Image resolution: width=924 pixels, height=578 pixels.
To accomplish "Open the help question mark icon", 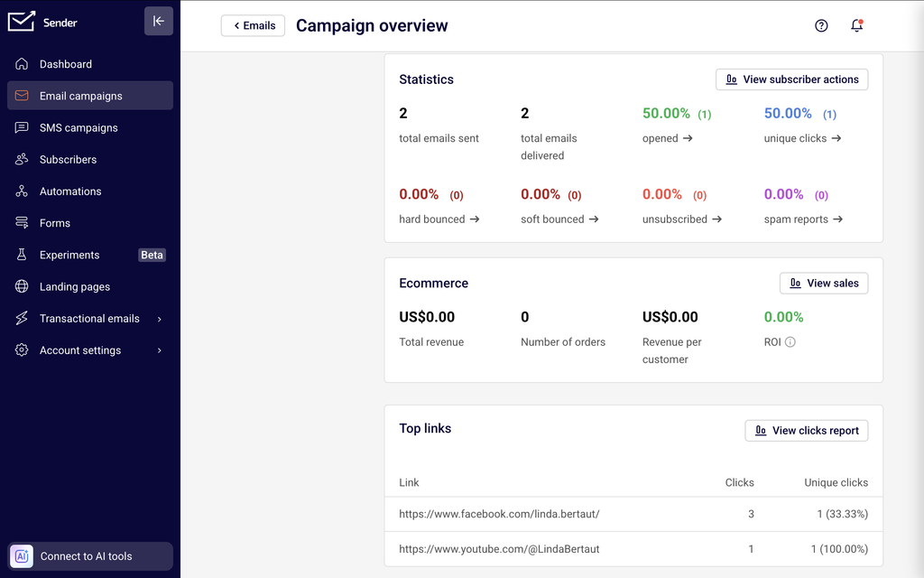I will point(821,25).
